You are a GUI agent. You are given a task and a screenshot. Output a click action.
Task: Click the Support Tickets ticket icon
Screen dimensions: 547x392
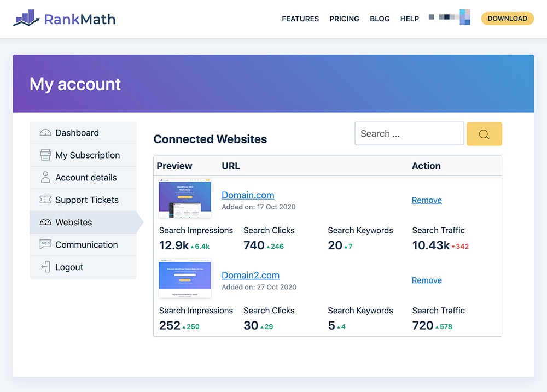[x=45, y=200]
